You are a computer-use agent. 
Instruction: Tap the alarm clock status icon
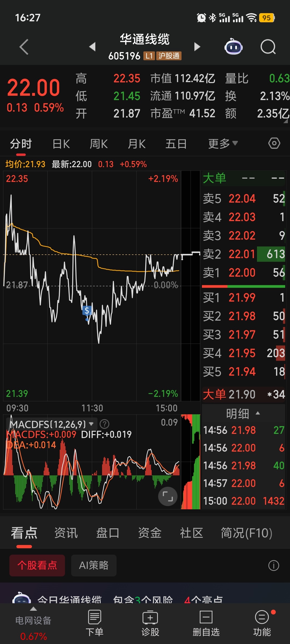[x=201, y=18]
